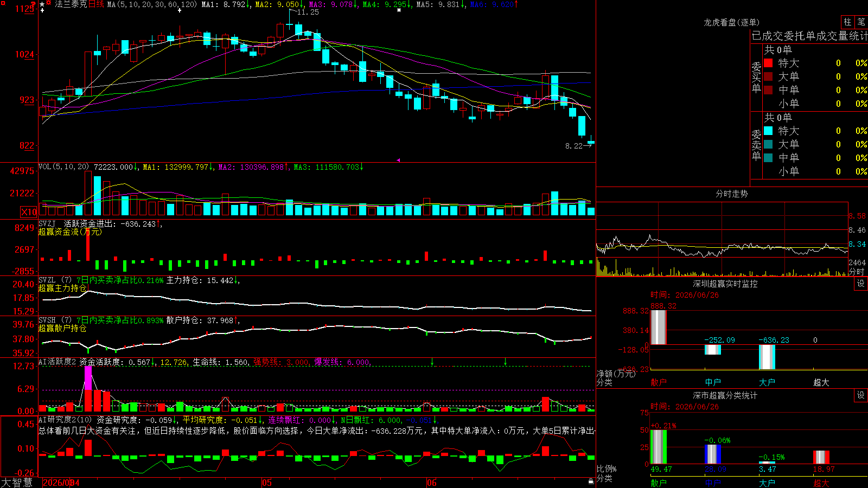
Task: Click the red square icon in top-left corner
Action: (3, 3)
